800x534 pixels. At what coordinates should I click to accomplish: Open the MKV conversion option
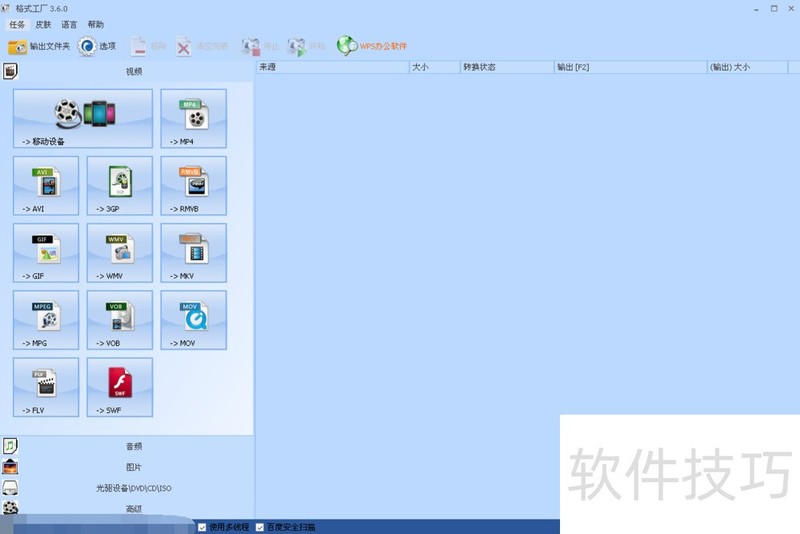[x=193, y=252]
